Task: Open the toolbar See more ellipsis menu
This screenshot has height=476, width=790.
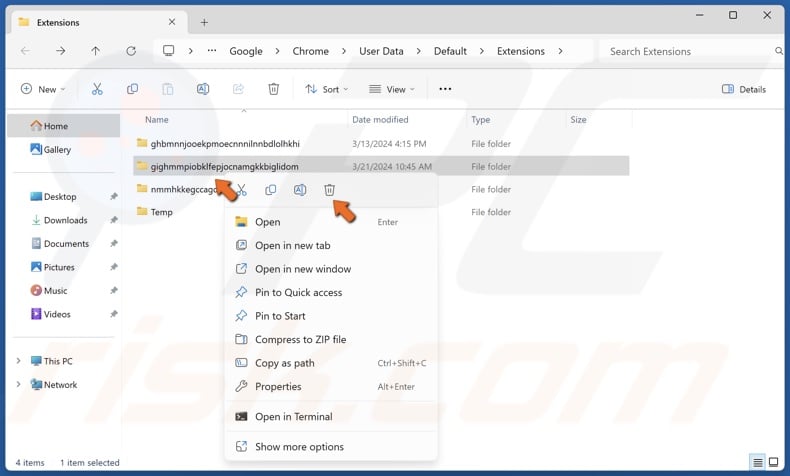Action: click(x=445, y=89)
